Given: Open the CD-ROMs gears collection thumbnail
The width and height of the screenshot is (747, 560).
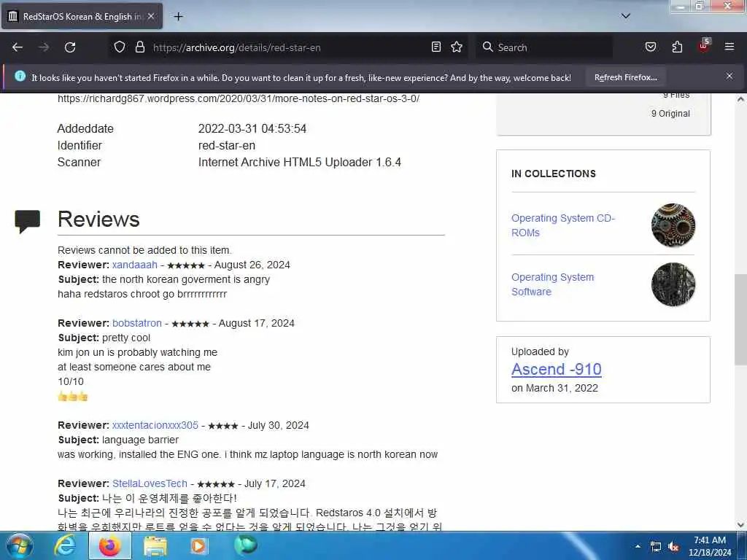Looking at the screenshot, I should point(673,225).
